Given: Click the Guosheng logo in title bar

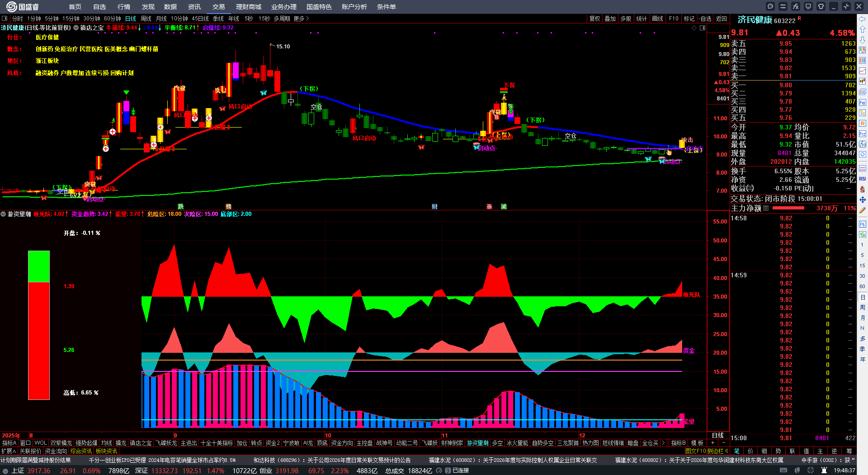Looking at the screenshot, I should tap(23, 7).
